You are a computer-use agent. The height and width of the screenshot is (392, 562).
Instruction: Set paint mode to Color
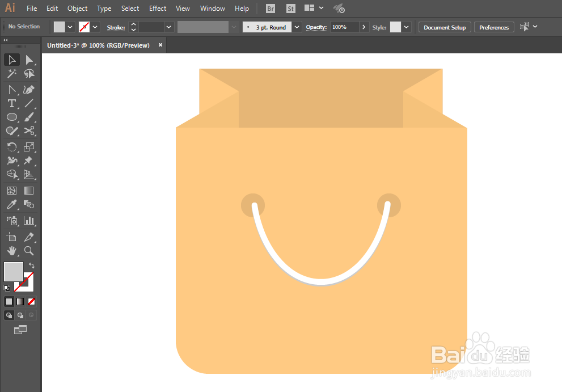(9, 302)
